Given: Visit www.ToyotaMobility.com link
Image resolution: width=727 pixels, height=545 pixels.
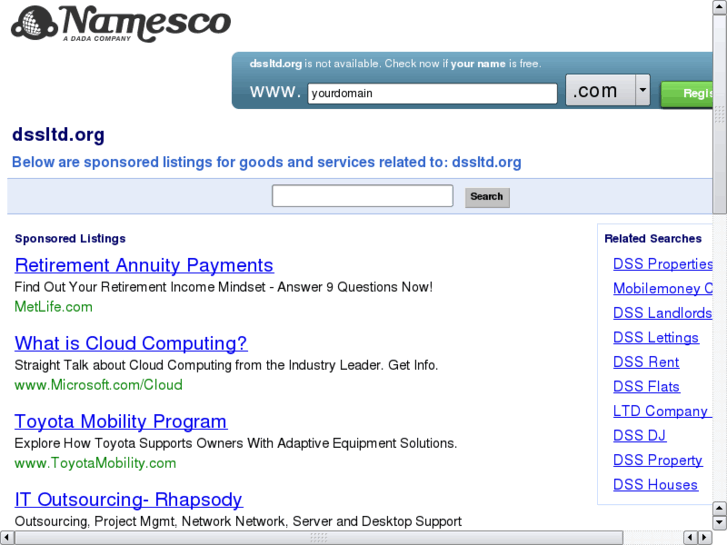Looking at the screenshot, I should coord(95,463).
